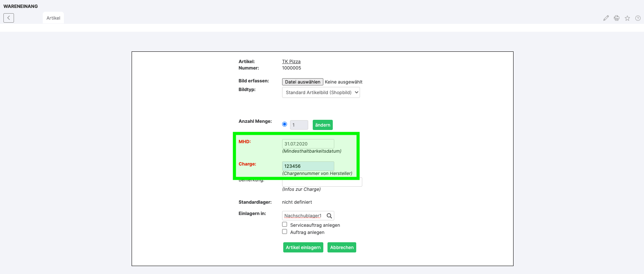Focus the Charge number input field
The height and width of the screenshot is (274, 644).
tap(308, 166)
